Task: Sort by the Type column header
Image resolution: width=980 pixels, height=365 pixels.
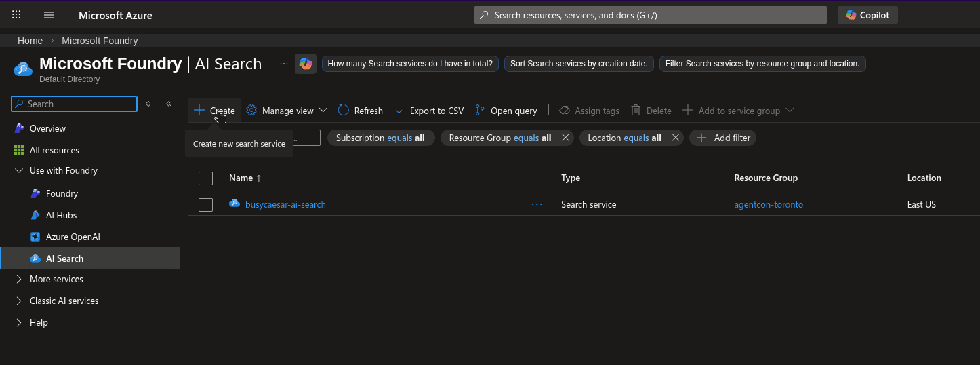Action: coord(571,178)
